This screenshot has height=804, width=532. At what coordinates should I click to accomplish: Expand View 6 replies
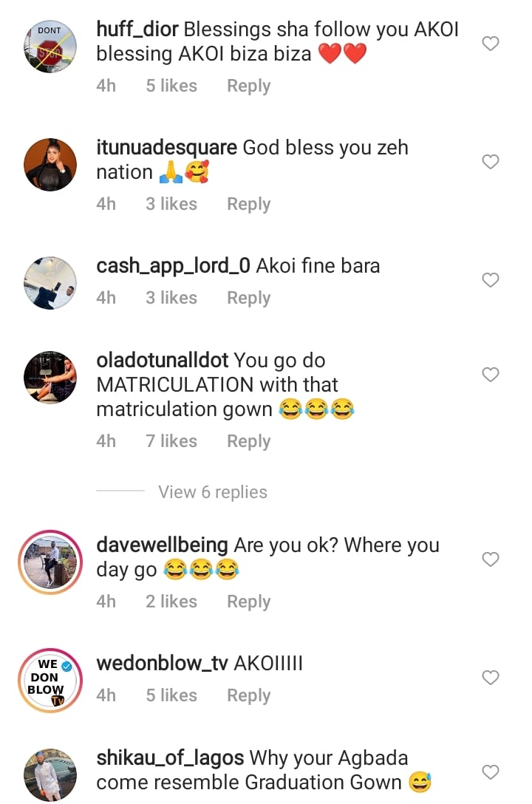[212, 492]
